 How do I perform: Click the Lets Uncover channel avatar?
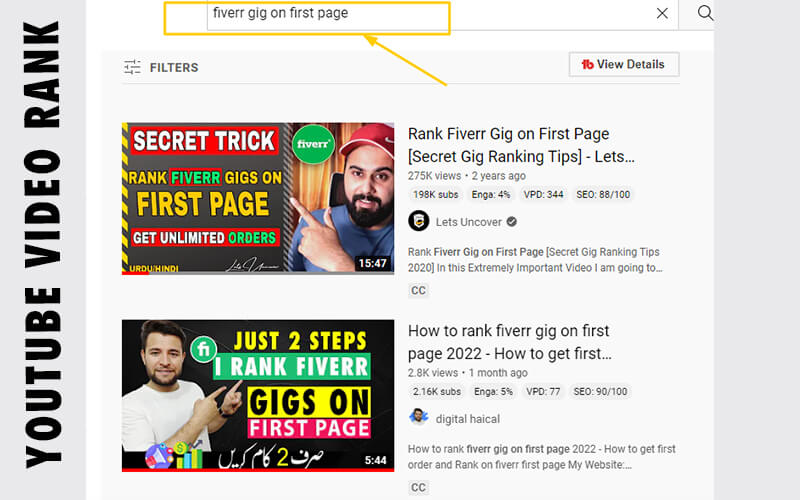click(x=418, y=221)
